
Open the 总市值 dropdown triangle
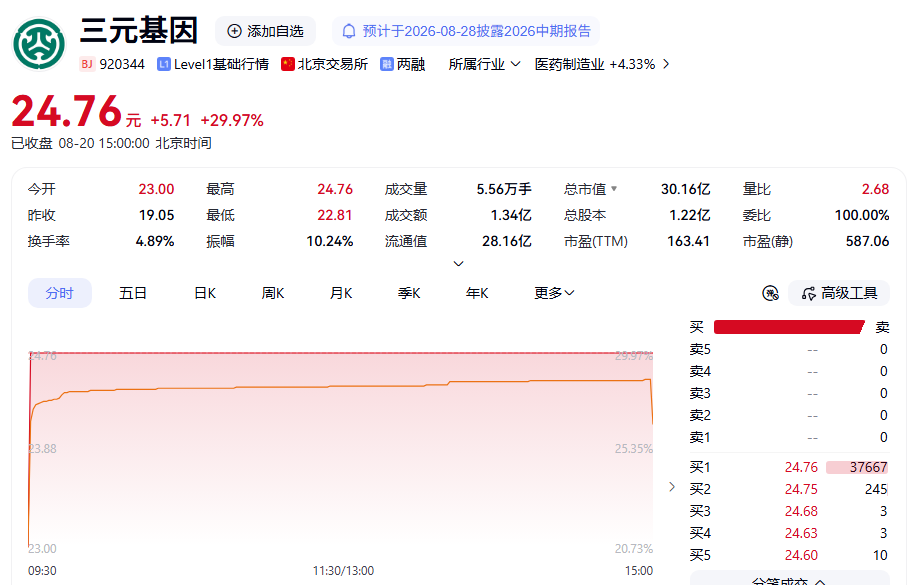click(614, 189)
